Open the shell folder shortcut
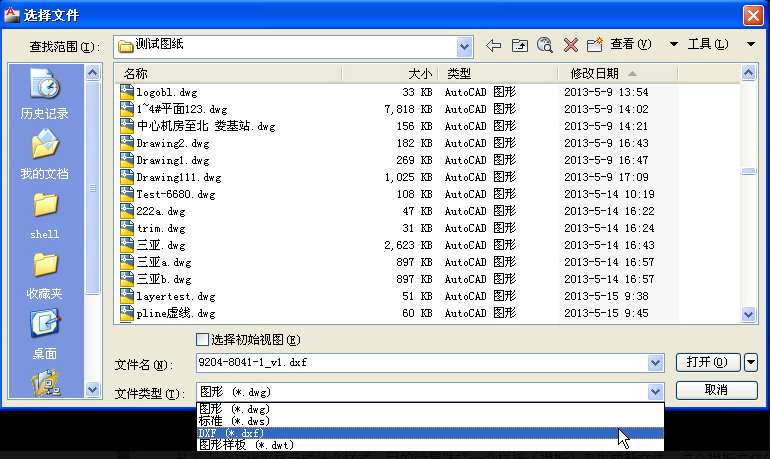 (x=45, y=216)
